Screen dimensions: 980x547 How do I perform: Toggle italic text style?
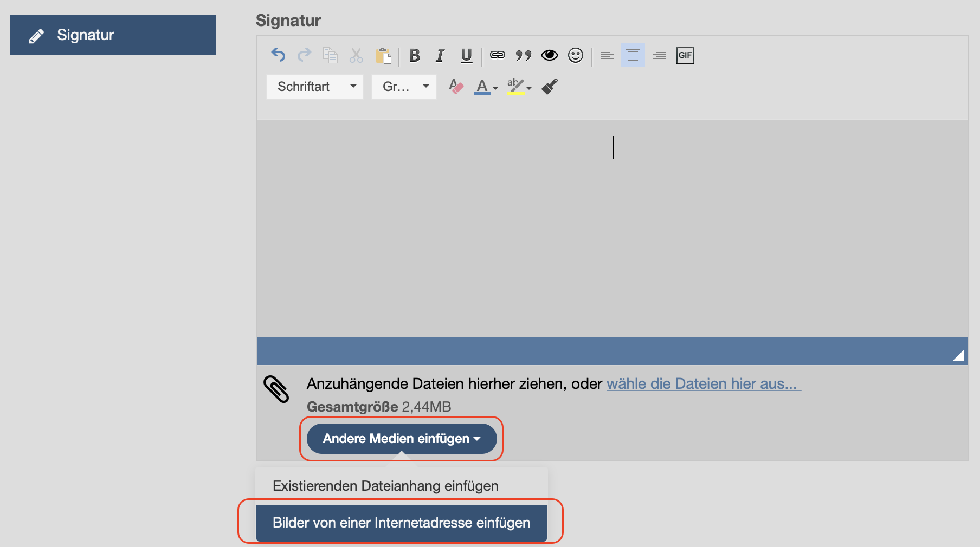coord(440,55)
